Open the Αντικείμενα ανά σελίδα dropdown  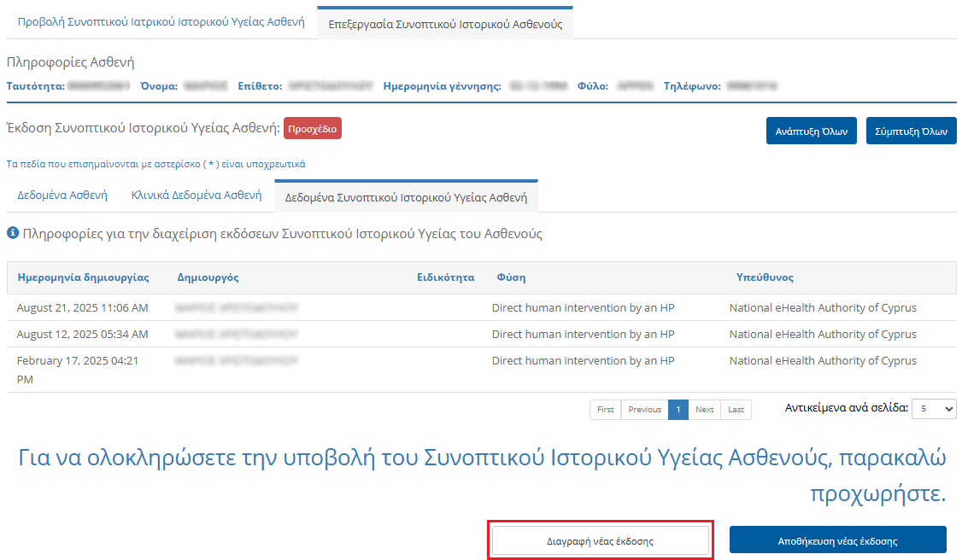(x=933, y=409)
